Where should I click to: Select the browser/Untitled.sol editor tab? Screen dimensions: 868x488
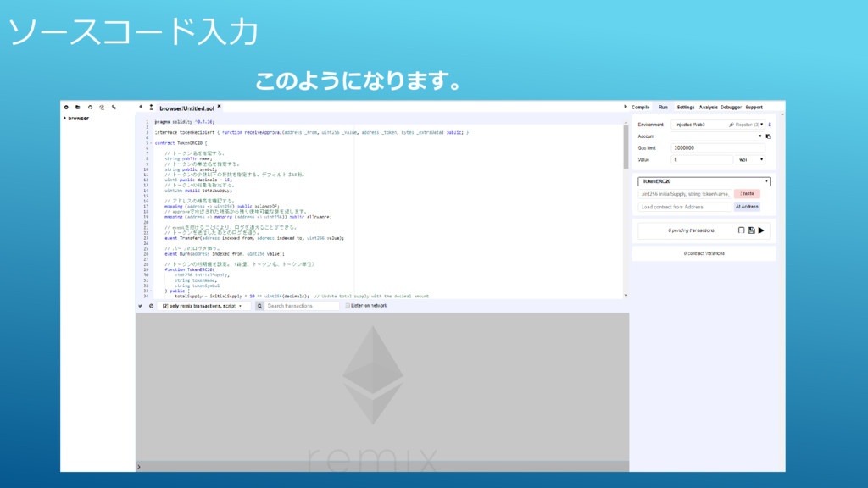coord(186,108)
